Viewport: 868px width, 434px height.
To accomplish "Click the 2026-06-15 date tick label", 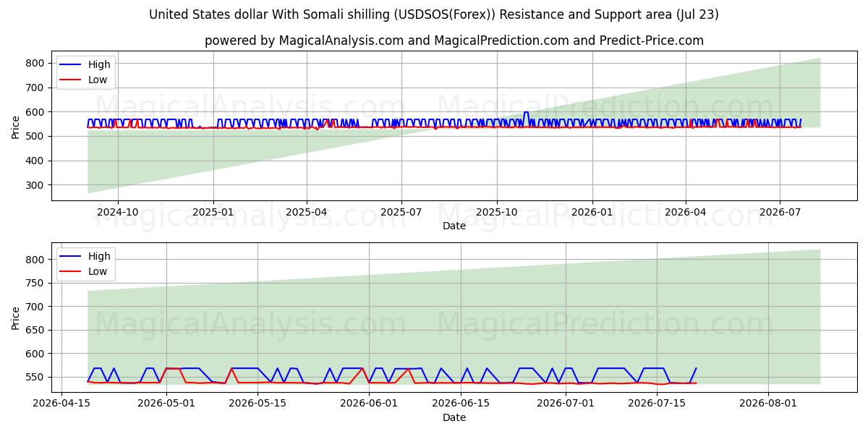I will tap(460, 404).
